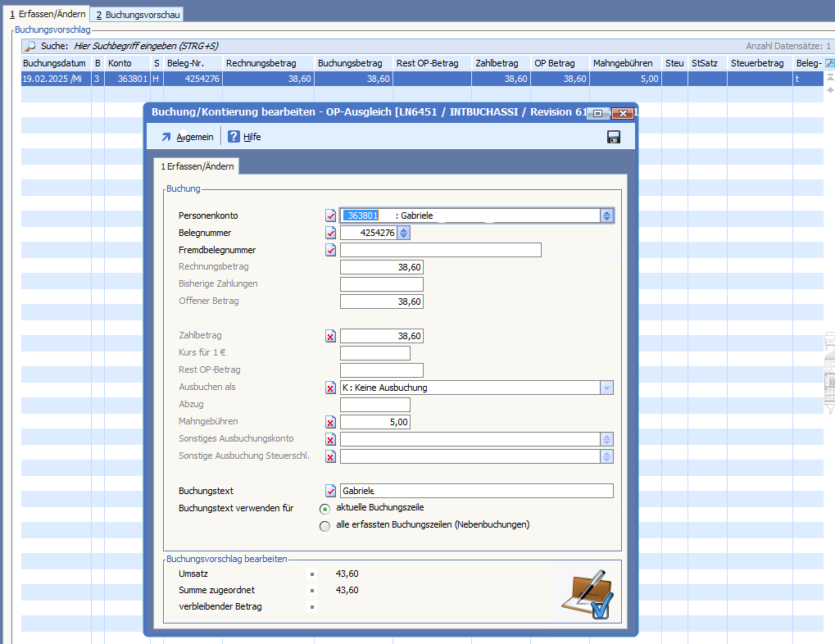Open the Belegnummer spinner selector
The width and height of the screenshot is (835, 644).
[403, 233]
